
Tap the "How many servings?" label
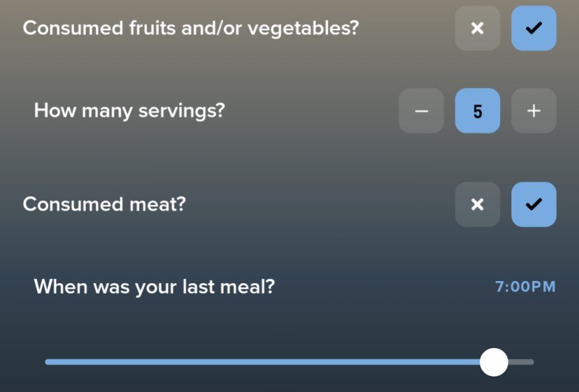(129, 110)
